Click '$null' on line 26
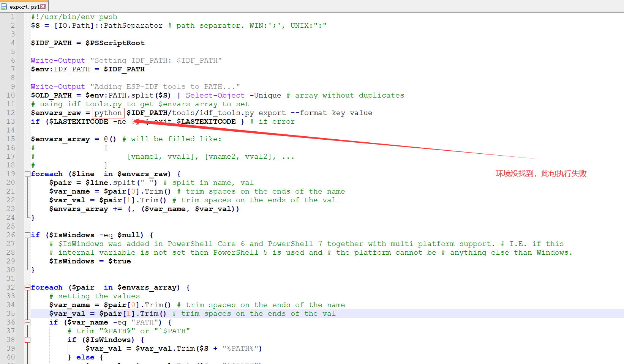 click(x=129, y=235)
